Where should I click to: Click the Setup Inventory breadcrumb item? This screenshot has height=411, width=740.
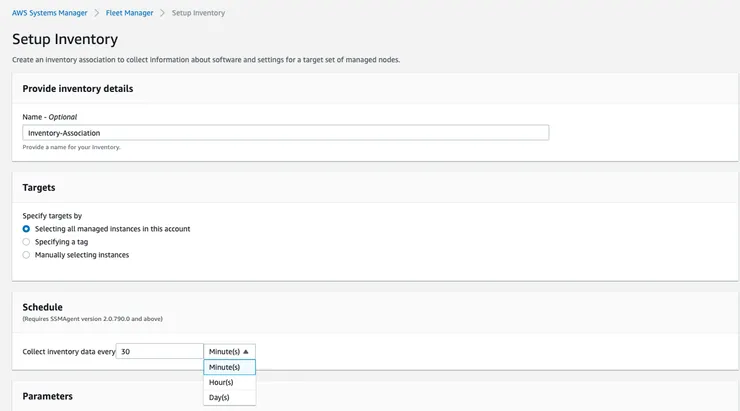tap(198, 13)
